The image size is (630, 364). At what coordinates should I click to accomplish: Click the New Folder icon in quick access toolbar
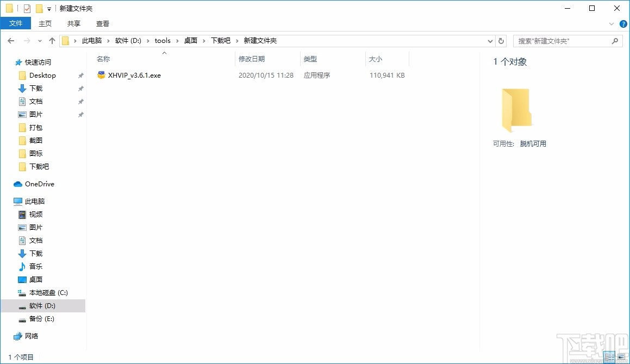38,8
